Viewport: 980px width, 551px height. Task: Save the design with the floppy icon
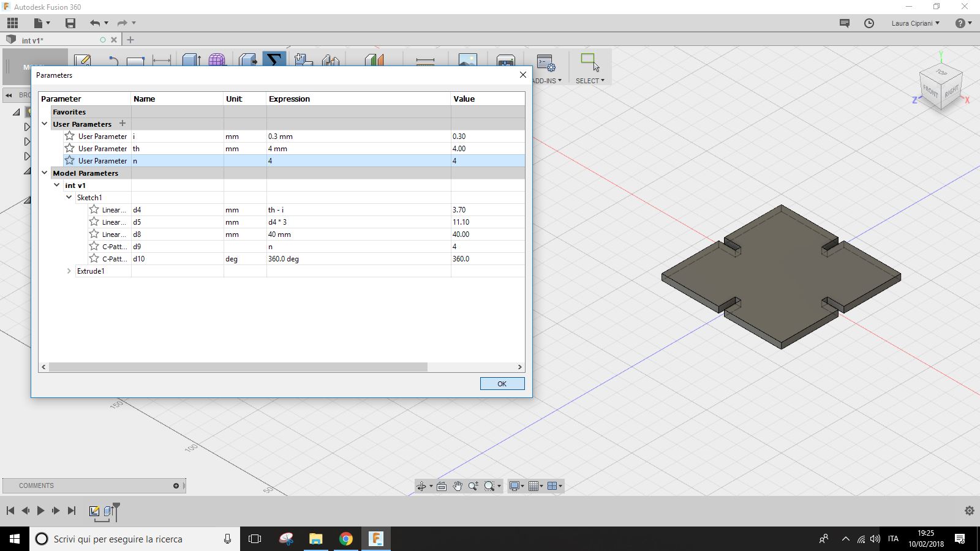[x=70, y=23]
